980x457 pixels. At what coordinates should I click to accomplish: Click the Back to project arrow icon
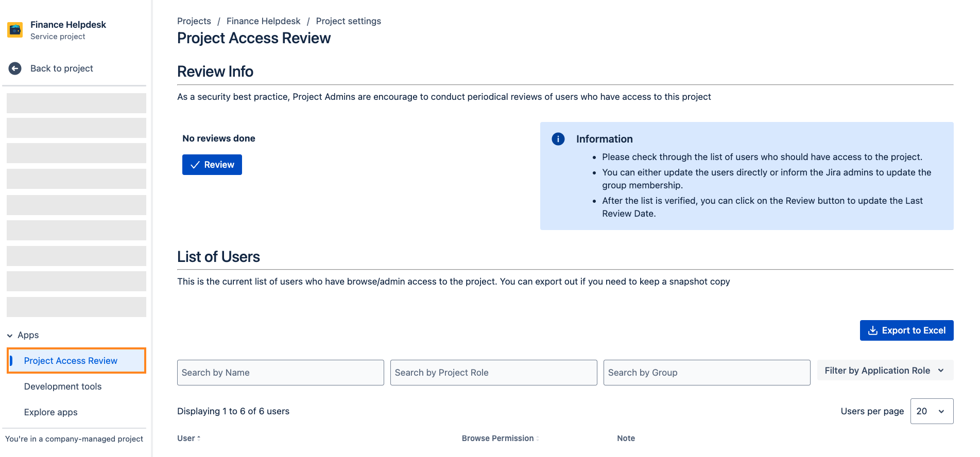[15, 68]
